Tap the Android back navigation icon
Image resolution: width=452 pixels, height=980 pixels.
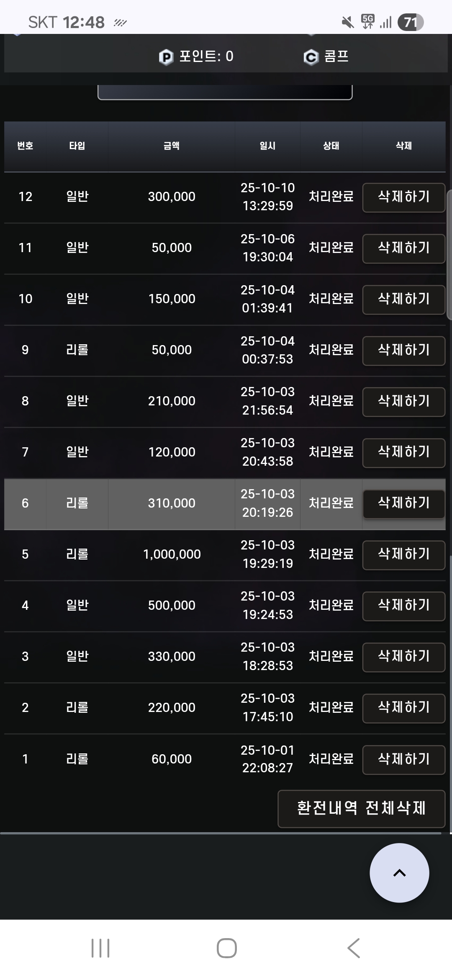pos(354,948)
